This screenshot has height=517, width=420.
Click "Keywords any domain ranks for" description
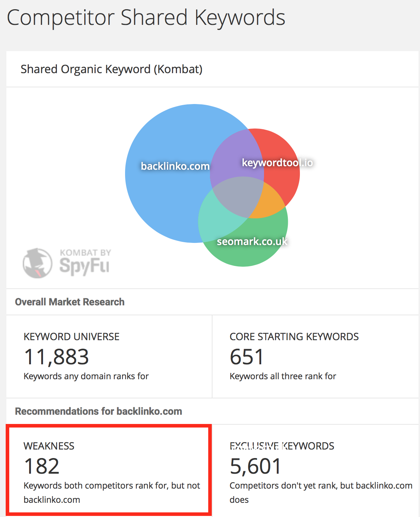coord(86,376)
